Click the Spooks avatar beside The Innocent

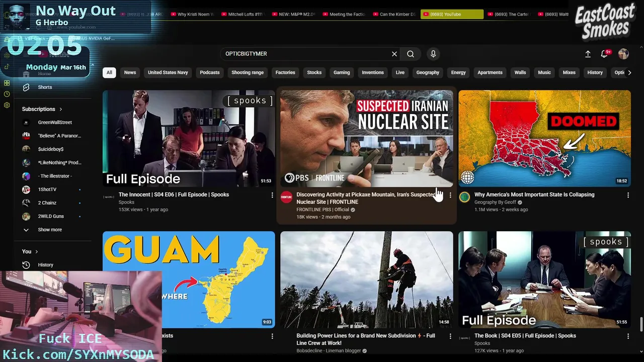point(109,197)
